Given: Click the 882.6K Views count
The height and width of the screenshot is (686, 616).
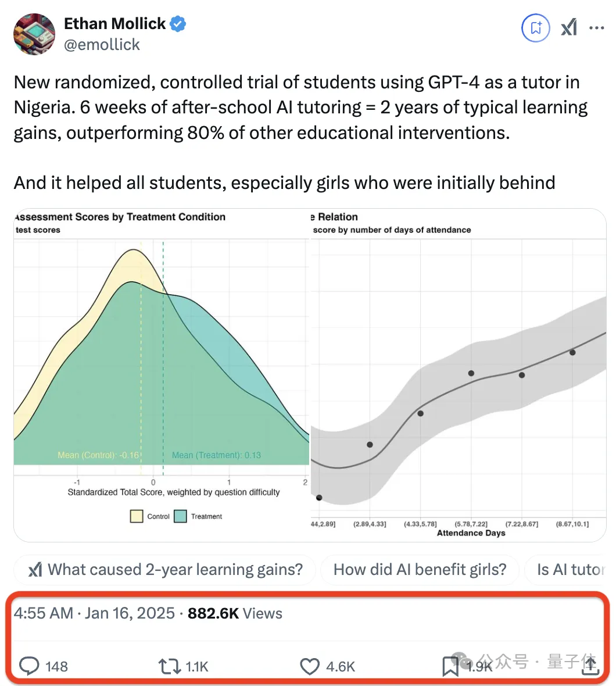Looking at the screenshot, I should pos(235,613).
